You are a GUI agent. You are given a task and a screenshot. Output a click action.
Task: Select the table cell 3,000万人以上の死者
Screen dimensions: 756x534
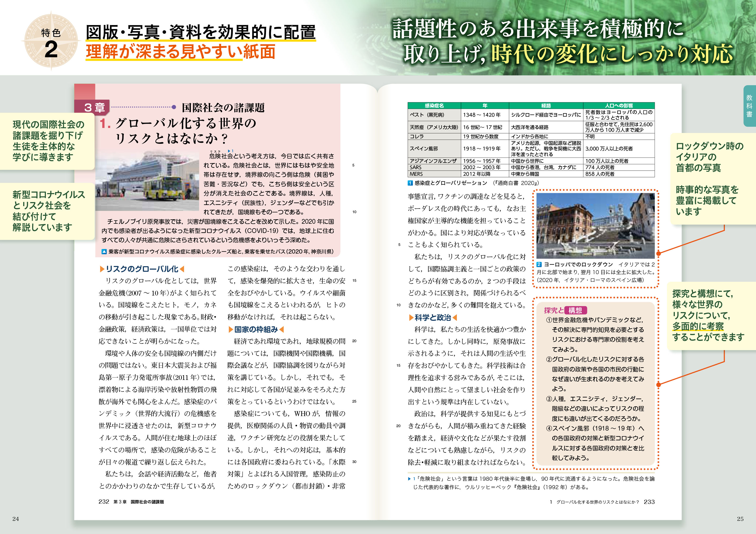click(x=619, y=148)
